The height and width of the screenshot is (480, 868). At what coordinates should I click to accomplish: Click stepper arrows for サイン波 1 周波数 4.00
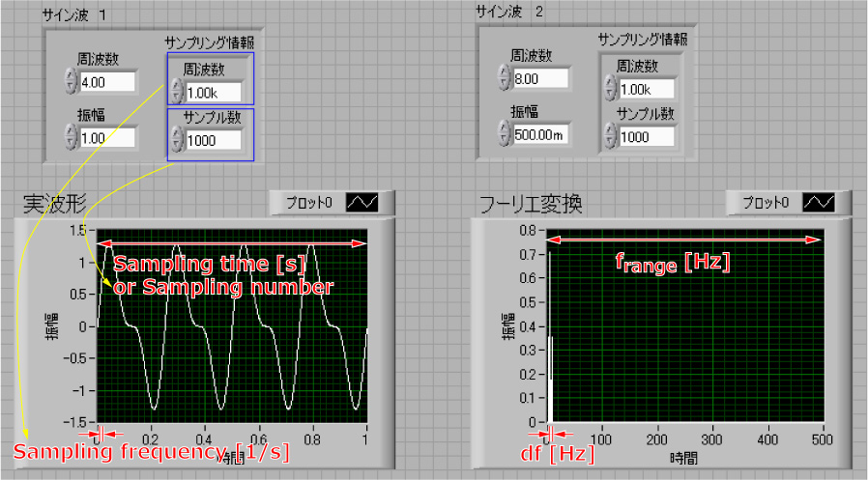click(70, 81)
